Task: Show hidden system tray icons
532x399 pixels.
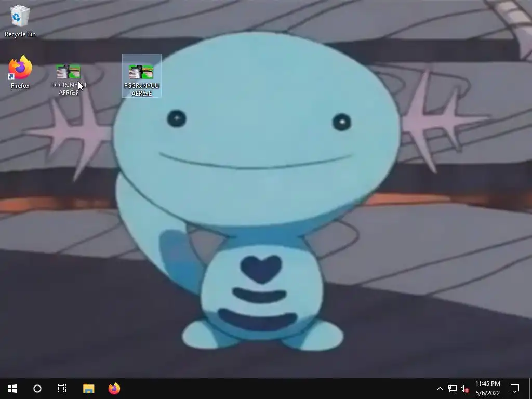Action: (x=440, y=389)
